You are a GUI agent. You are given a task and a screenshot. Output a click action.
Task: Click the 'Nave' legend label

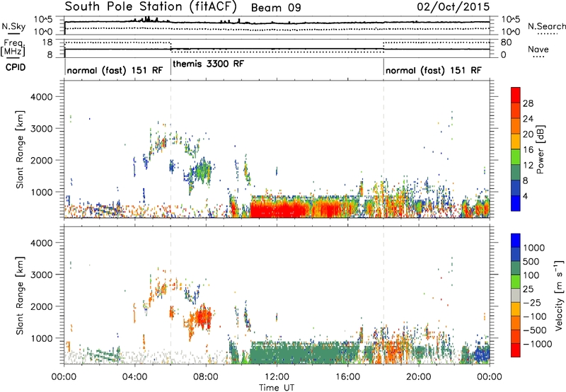(x=538, y=49)
